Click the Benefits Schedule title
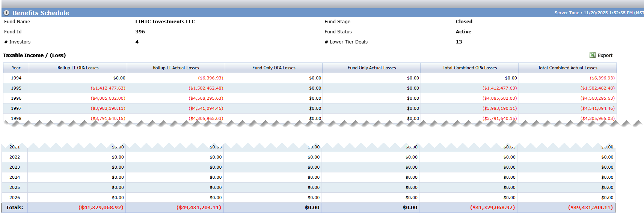644x214 pixels. [41, 13]
